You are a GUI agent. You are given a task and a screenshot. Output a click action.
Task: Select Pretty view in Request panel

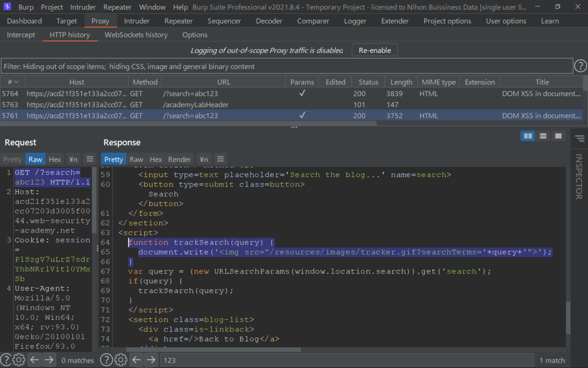[13, 159]
